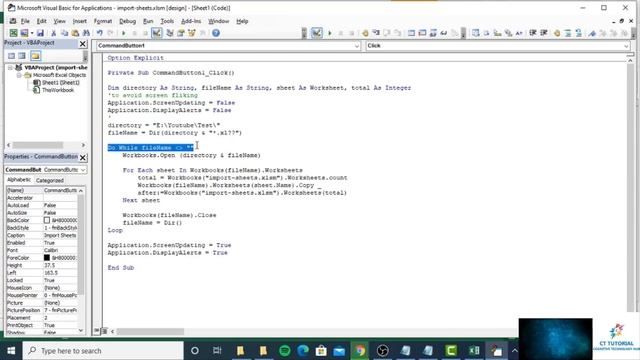This screenshot has height=360, width=640.
Task: Open the Properties Window toolbar icon
Action: pos(181,33)
